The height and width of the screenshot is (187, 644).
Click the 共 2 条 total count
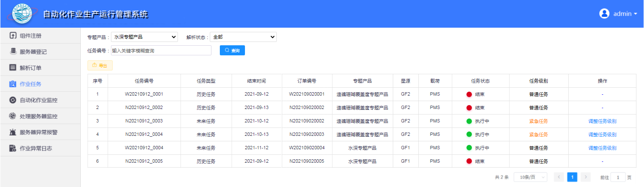pos(502,177)
